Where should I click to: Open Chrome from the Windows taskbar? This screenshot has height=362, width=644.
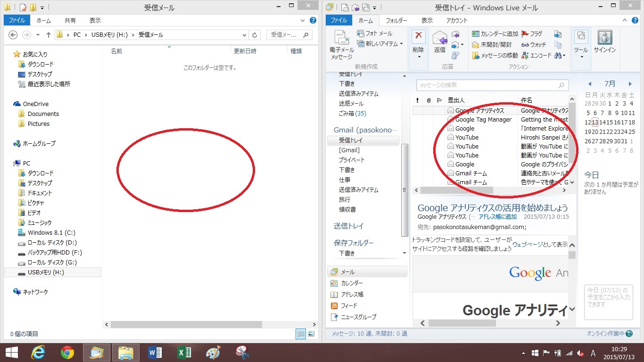(x=67, y=353)
